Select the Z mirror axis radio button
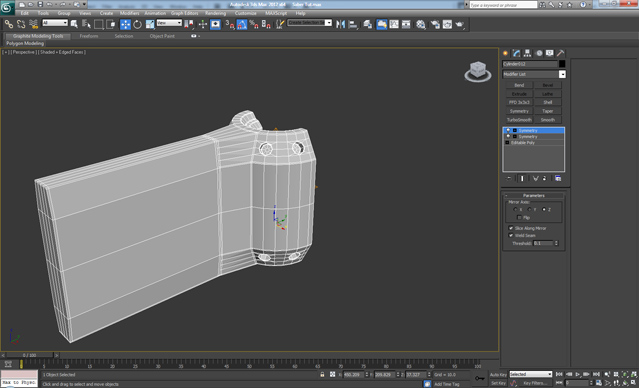 (x=544, y=209)
